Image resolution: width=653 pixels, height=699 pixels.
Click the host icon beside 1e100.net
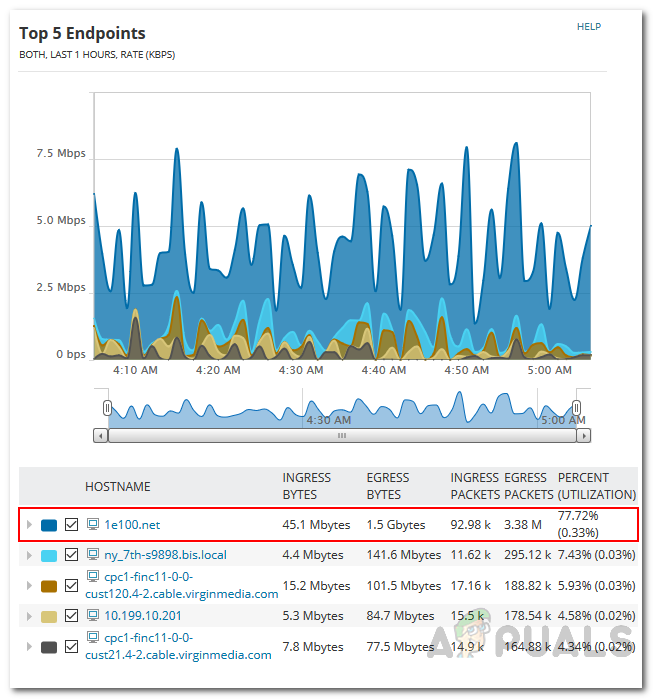click(x=93, y=523)
